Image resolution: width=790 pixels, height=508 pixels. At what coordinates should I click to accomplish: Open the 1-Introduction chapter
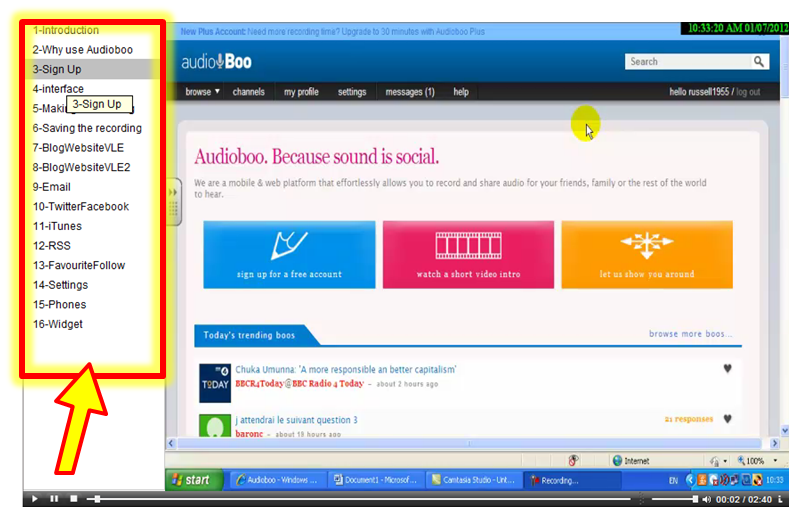click(66, 30)
